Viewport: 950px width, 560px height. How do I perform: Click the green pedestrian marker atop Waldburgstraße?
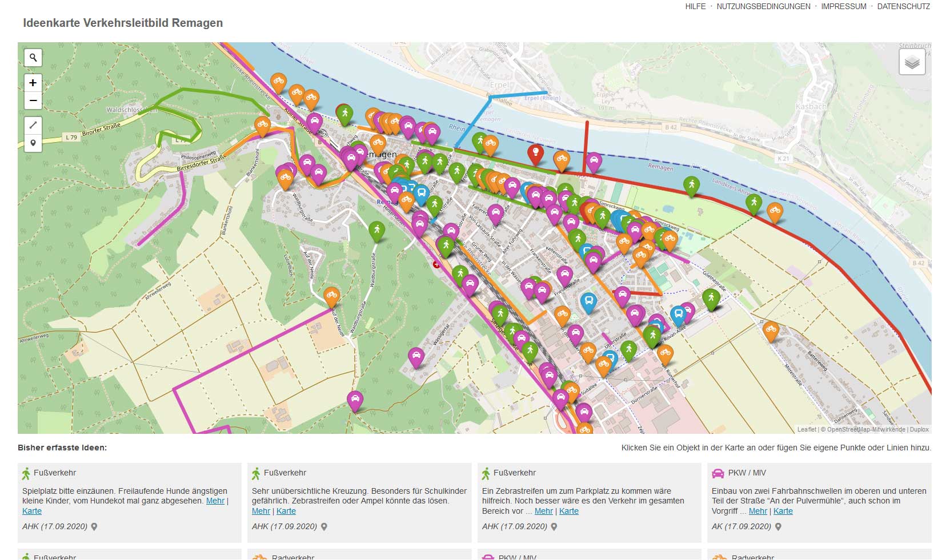(x=376, y=231)
